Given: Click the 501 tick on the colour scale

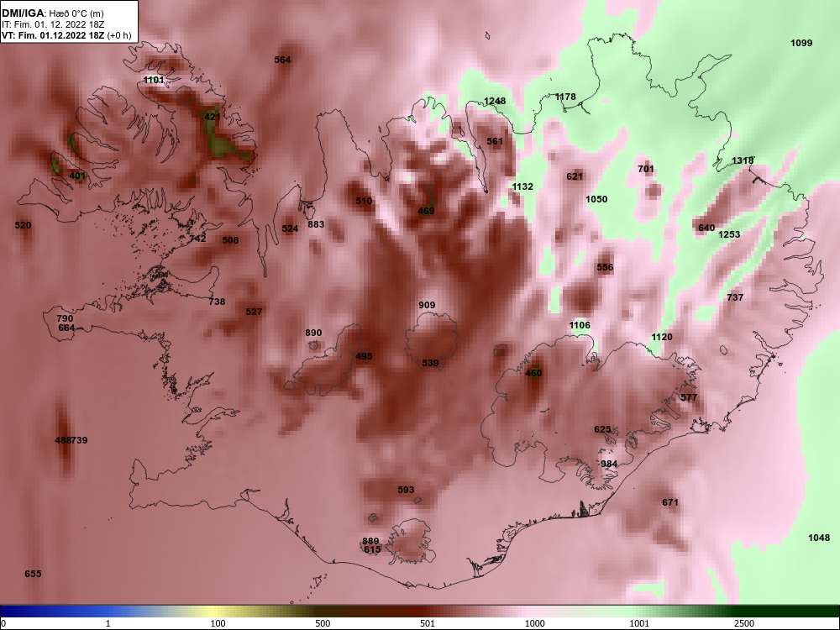Looking at the screenshot, I should tap(428, 623).
